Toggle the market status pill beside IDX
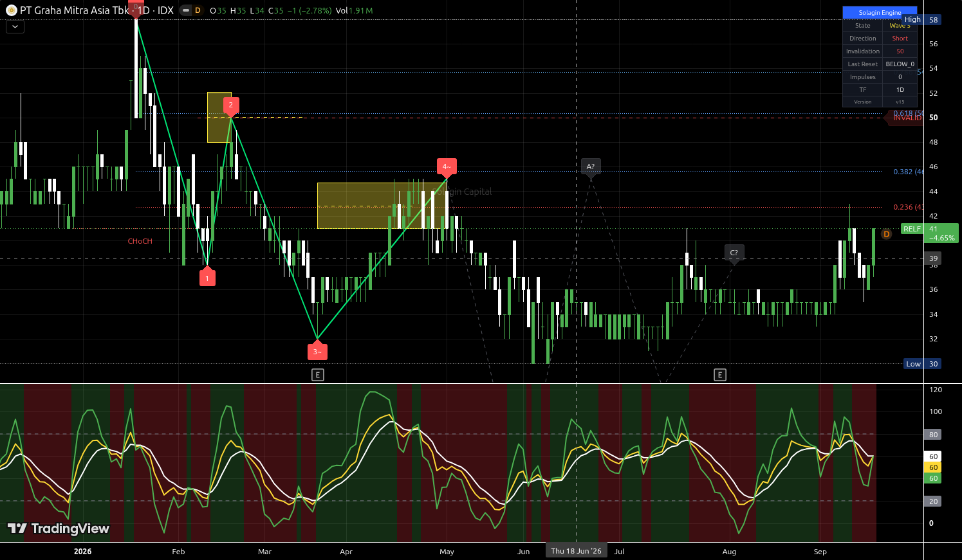The height and width of the screenshot is (560, 962). coord(185,10)
